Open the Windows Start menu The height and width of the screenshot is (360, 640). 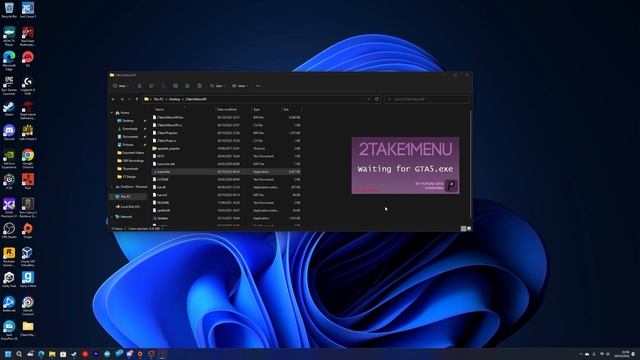click(8, 354)
